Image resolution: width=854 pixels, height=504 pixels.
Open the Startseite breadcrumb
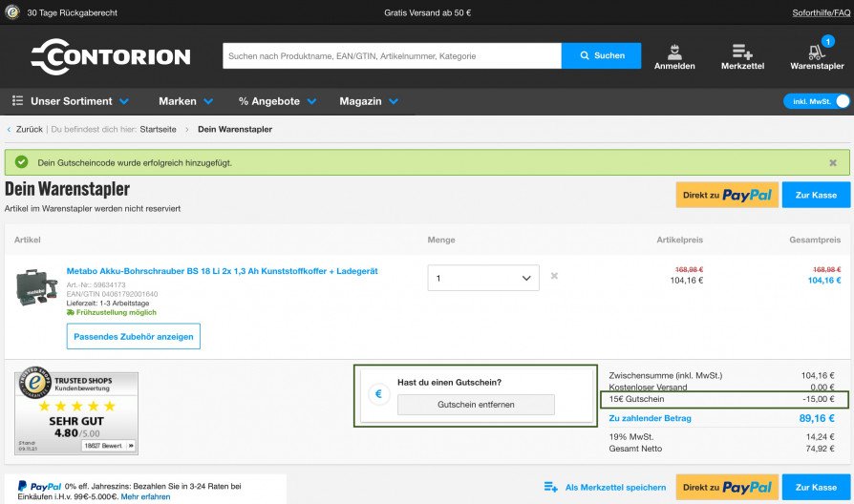(158, 129)
